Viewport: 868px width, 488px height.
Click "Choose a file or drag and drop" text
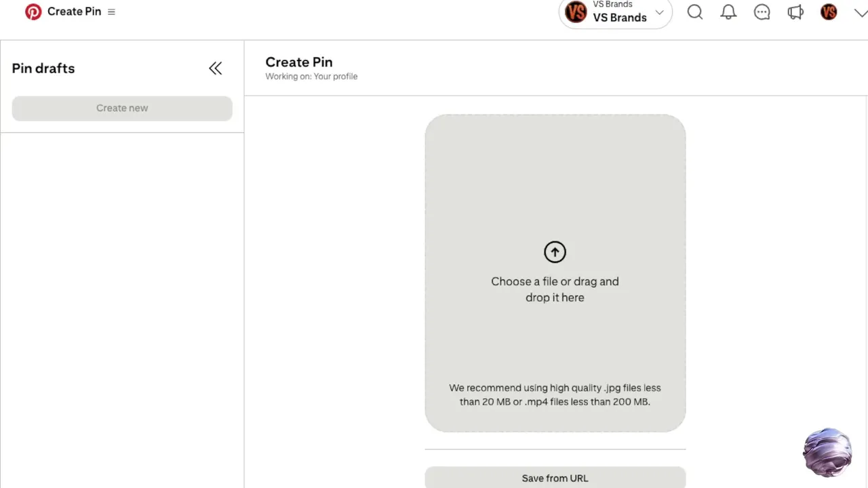click(x=555, y=289)
